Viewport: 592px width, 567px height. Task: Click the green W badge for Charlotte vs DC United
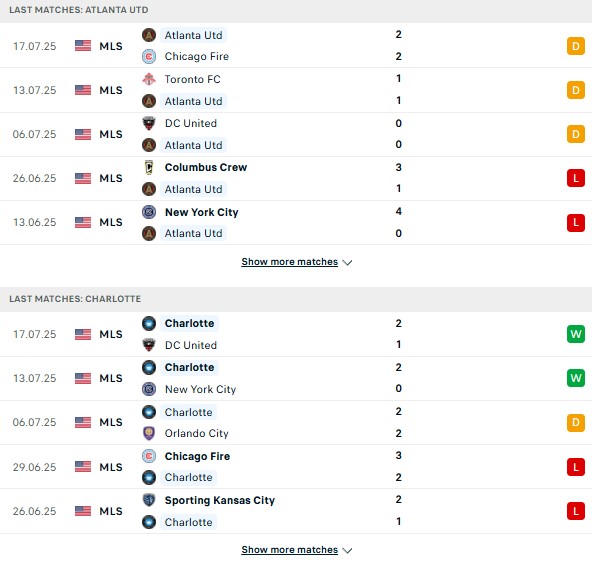[x=575, y=334]
